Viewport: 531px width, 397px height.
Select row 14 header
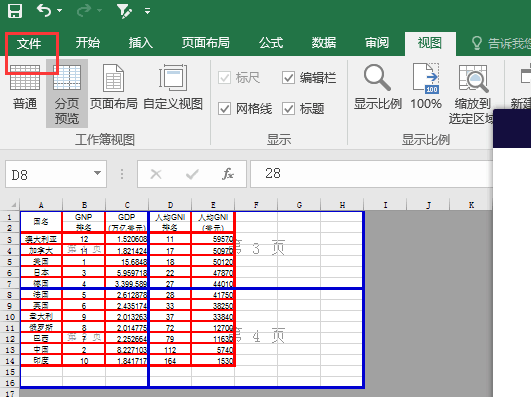(x=9, y=361)
